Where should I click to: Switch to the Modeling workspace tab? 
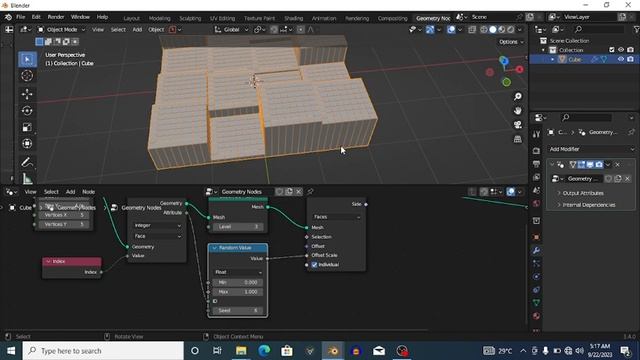coord(160,18)
